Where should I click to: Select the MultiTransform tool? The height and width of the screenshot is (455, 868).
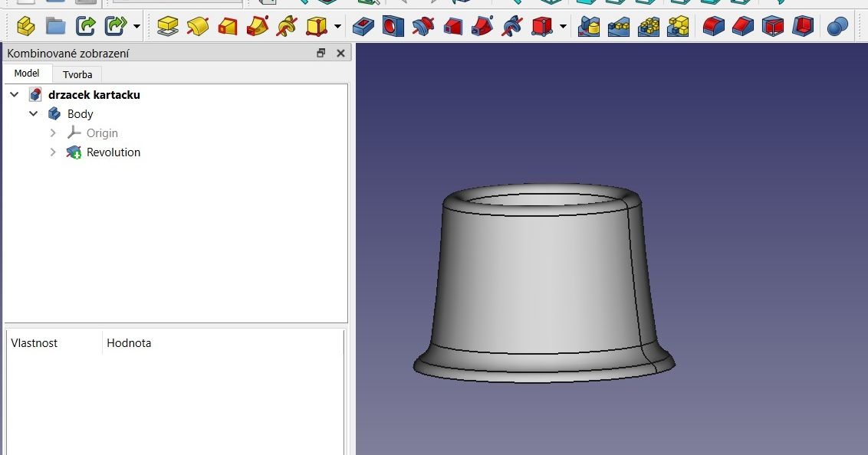coord(678,26)
